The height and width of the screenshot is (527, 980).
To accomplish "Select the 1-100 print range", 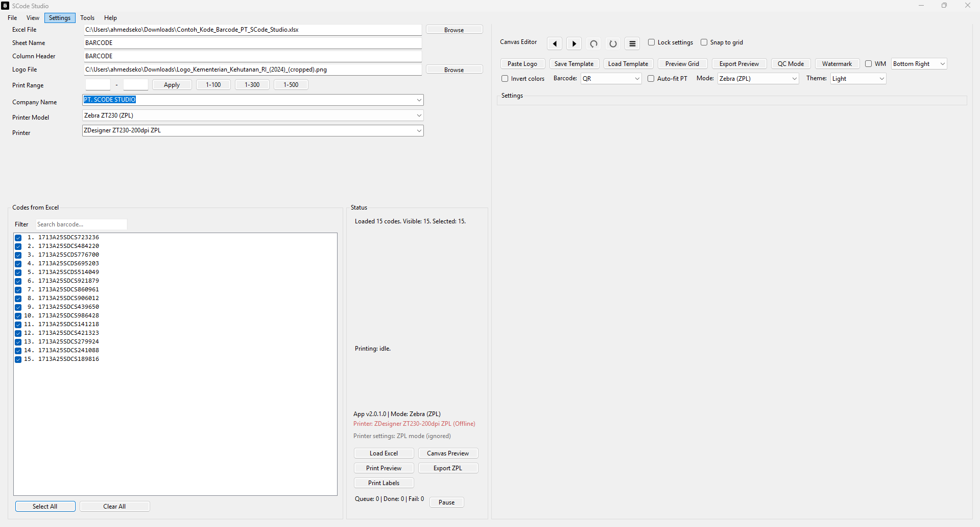I will [213, 85].
